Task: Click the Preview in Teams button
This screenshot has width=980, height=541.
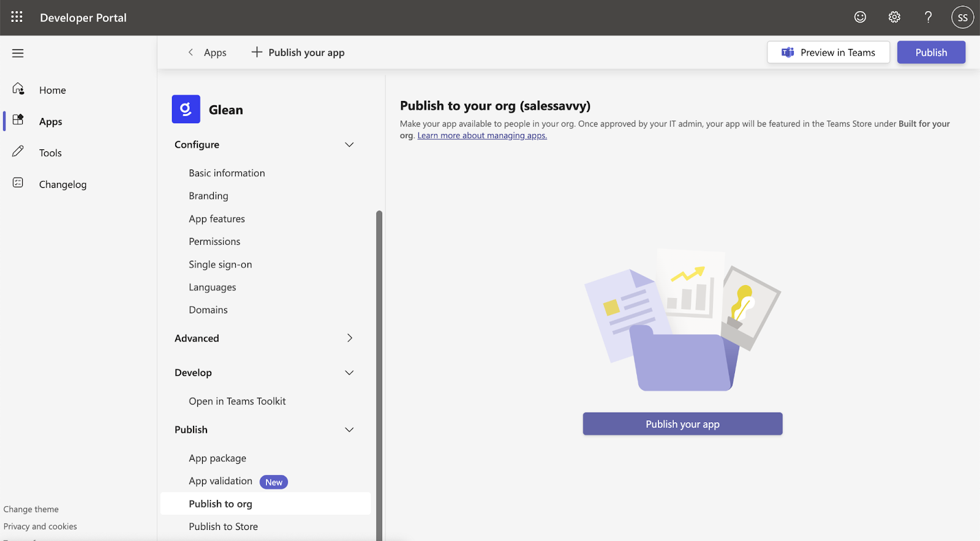Action: click(828, 53)
